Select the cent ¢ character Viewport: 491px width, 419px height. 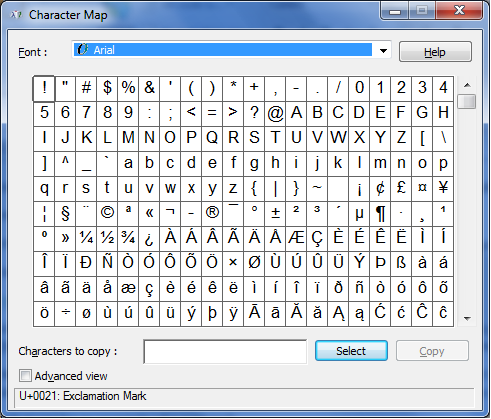[380, 189]
